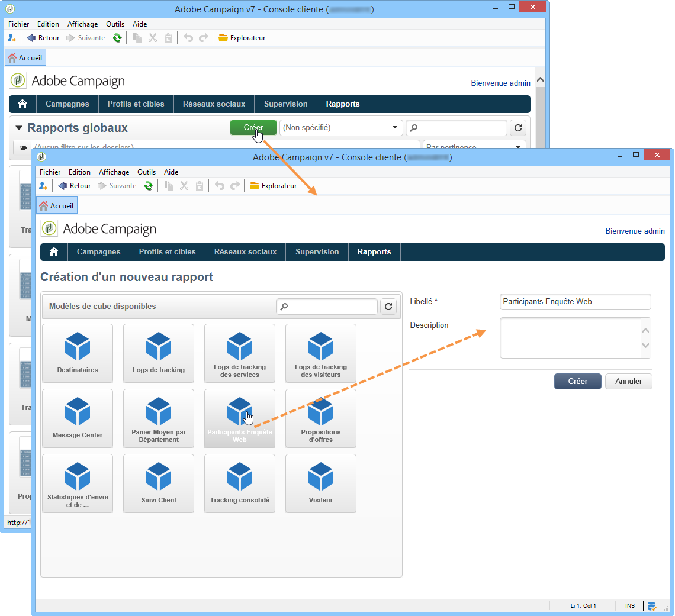Open Réseaux sociaux tab in front window
Image resolution: width=675 pixels, height=616 pixels.
(245, 251)
